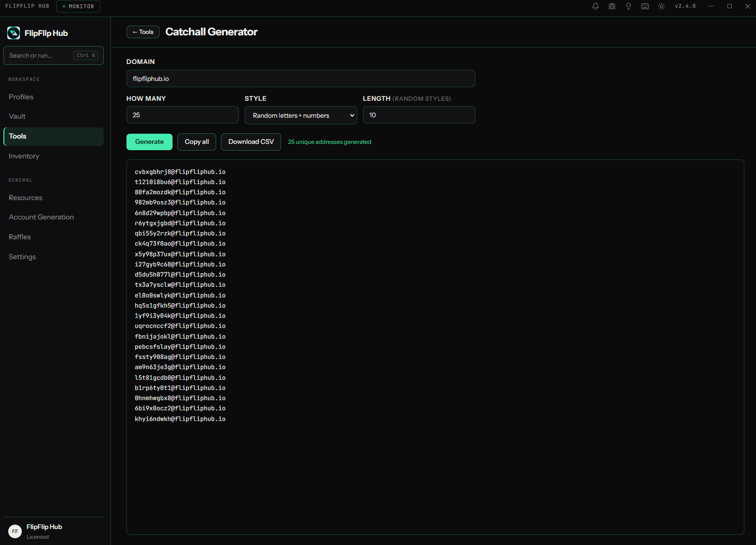This screenshot has height=545, width=756.
Task: Open Account Generation
Action: click(53, 217)
